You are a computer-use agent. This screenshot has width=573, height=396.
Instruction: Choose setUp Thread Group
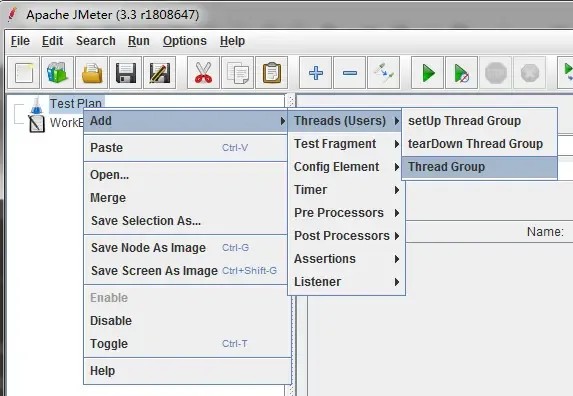(x=479, y=121)
